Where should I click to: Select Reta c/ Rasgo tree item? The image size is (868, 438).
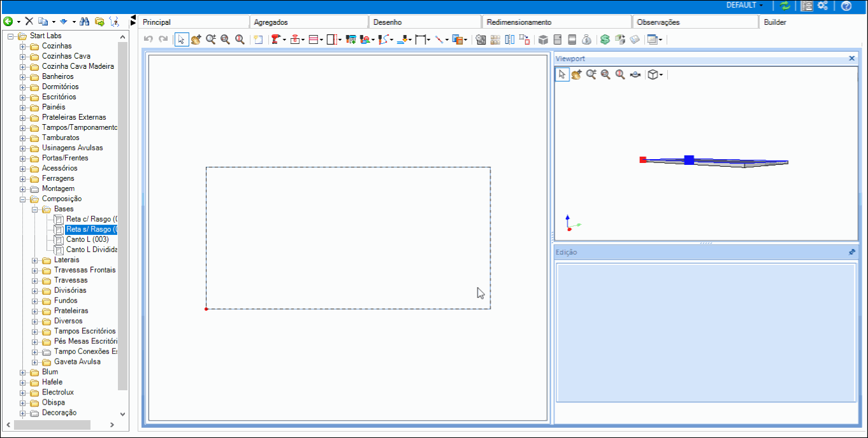[x=92, y=219]
